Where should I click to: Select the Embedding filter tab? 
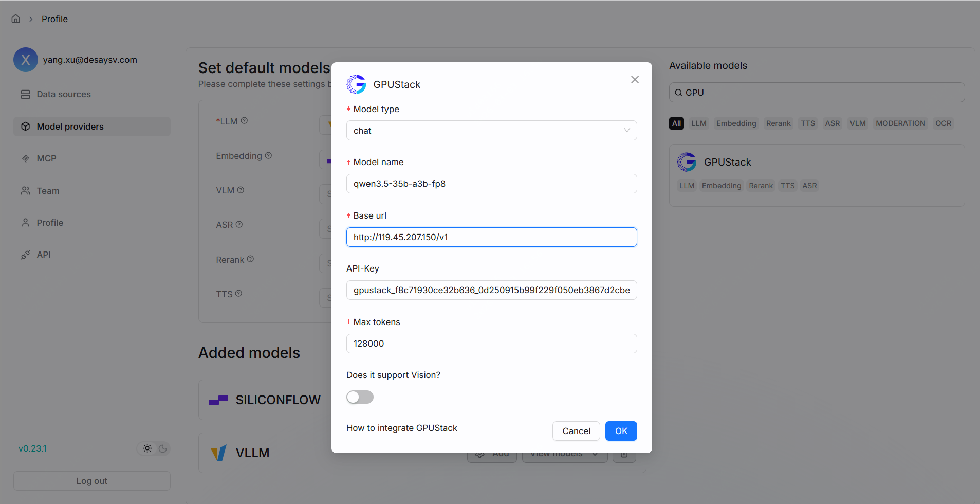click(736, 123)
